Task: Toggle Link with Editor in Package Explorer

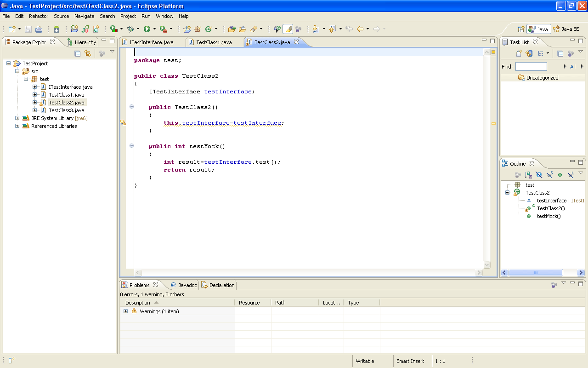Action: pos(88,53)
